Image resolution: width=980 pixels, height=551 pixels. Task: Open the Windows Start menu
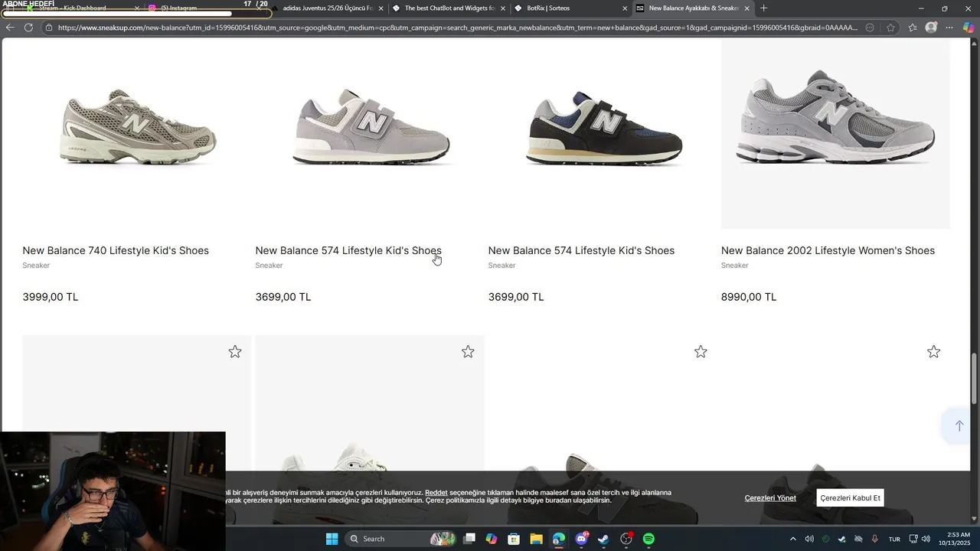click(x=332, y=539)
